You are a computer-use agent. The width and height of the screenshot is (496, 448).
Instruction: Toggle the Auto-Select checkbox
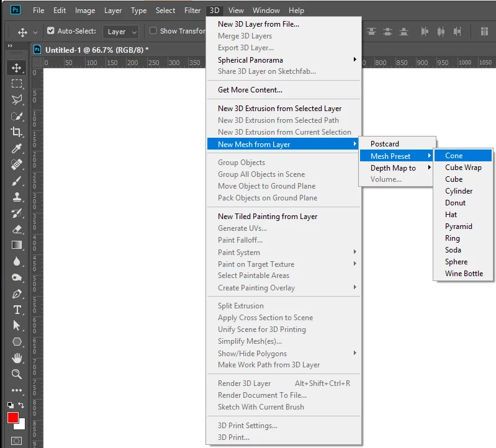51,30
